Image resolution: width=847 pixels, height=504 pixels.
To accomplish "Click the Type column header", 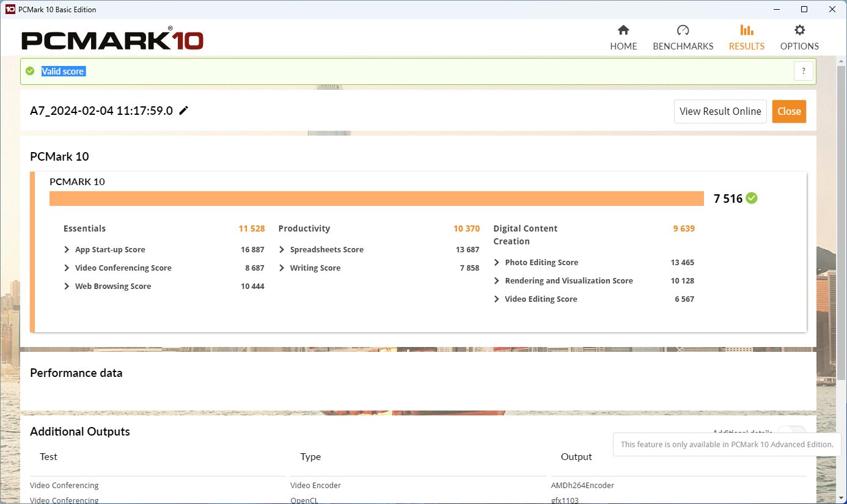I will point(310,456).
